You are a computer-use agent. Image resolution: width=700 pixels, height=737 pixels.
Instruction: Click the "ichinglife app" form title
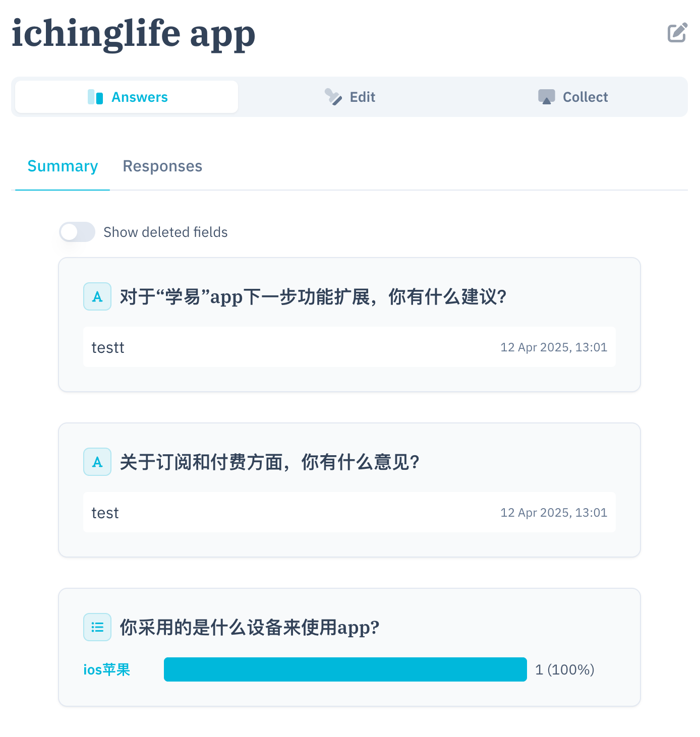point(134,34)
